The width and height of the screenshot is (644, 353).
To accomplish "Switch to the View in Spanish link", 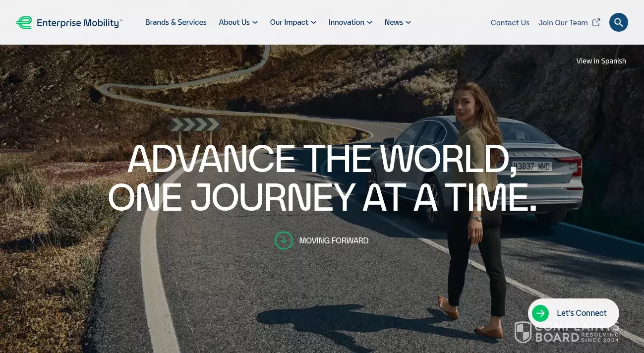I will 601,61.
